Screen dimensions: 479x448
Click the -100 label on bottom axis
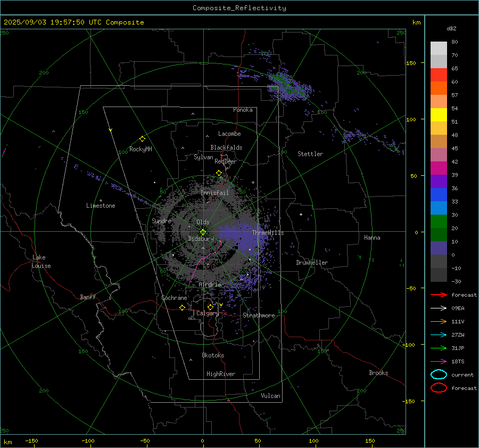(88, 441)
